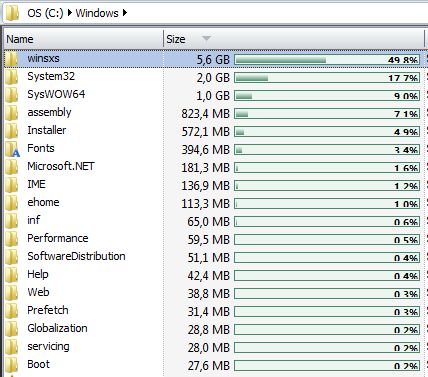This screenshot has height=377, width=428.
Task: Click the winsxs 49.8% usage bar
Action: coord(327,60)
